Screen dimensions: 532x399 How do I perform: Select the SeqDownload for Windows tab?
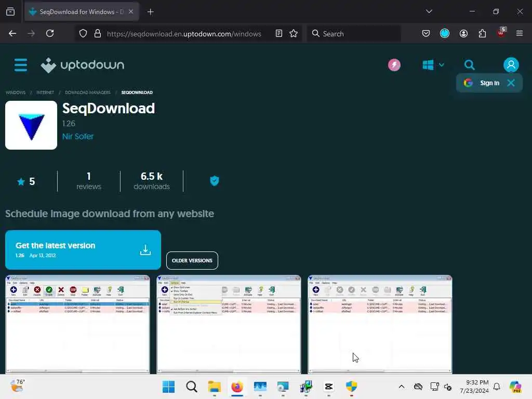(82, 12)
